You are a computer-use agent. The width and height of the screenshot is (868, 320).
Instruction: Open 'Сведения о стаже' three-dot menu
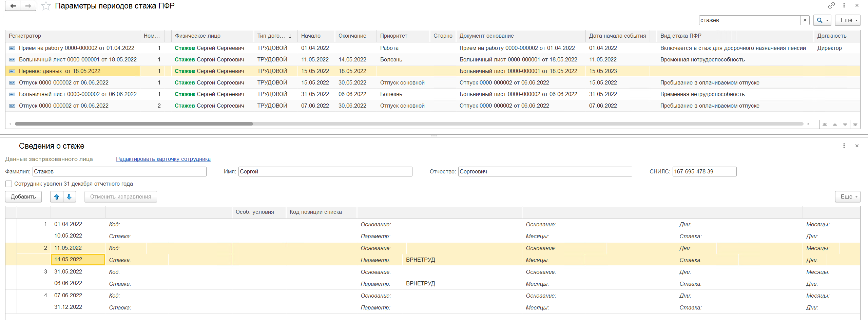[x=844, y=146]
